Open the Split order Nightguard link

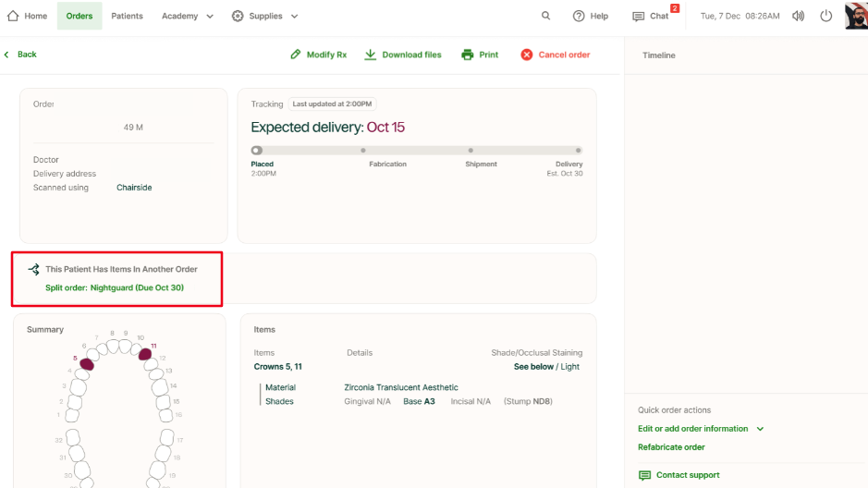point(115,287)
